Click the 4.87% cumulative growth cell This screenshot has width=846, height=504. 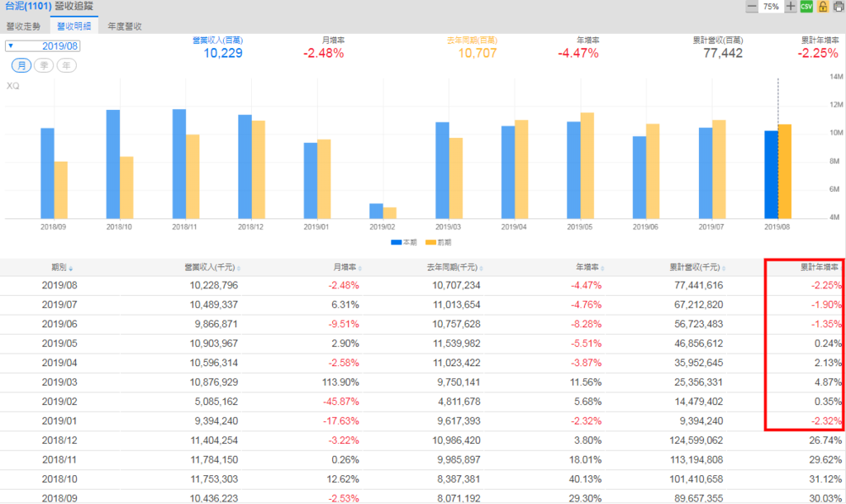point(828,382)
